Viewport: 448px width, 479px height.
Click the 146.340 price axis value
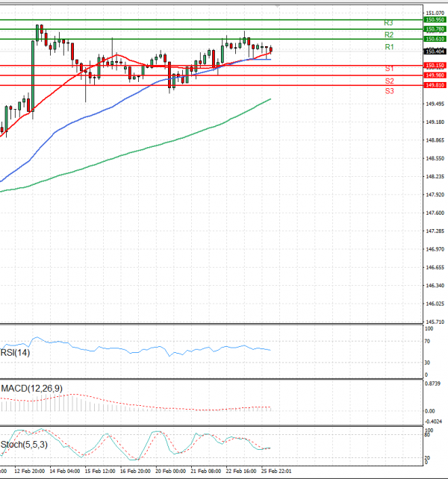435,286
